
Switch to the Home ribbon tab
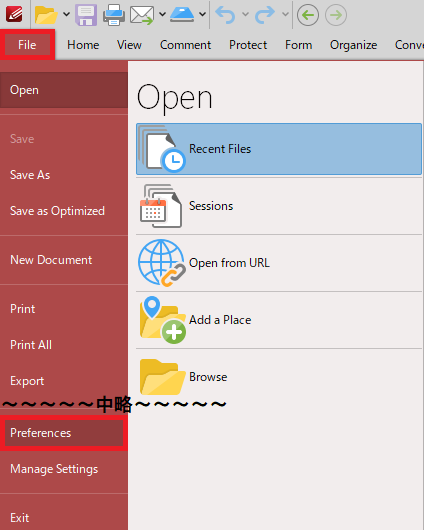pos(83,45)
